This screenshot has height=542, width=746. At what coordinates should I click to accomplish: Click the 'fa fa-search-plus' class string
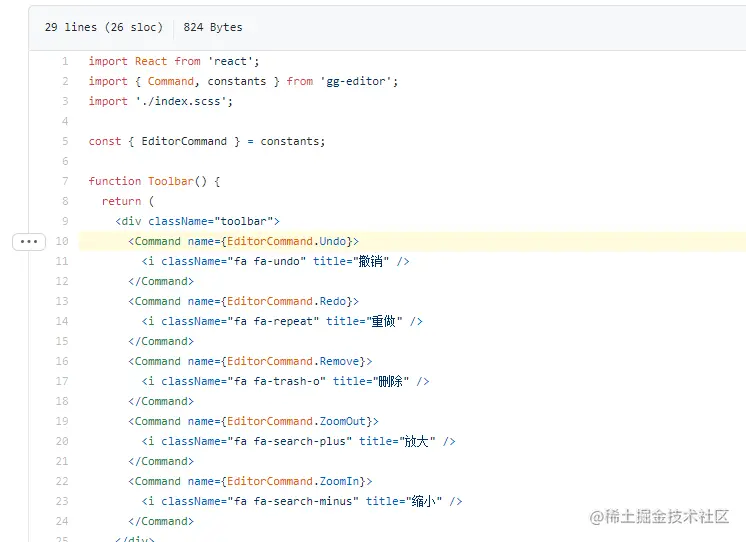[290, 441]
